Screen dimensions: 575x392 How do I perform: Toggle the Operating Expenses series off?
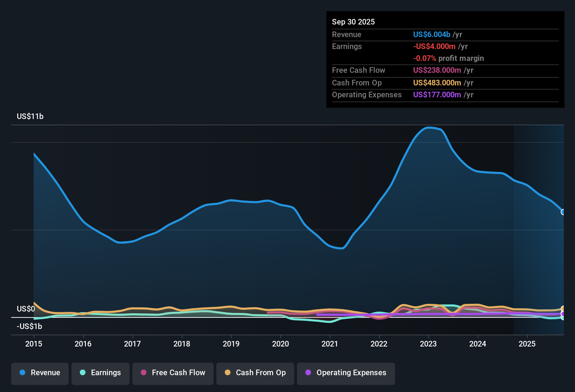(x=346, y=373)
